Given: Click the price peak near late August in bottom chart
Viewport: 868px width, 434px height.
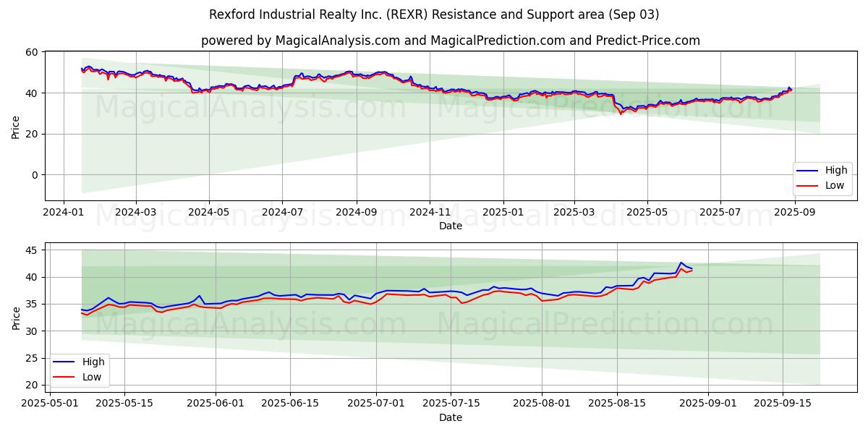Looking at the screenshot, I should [x=681, y=263].
